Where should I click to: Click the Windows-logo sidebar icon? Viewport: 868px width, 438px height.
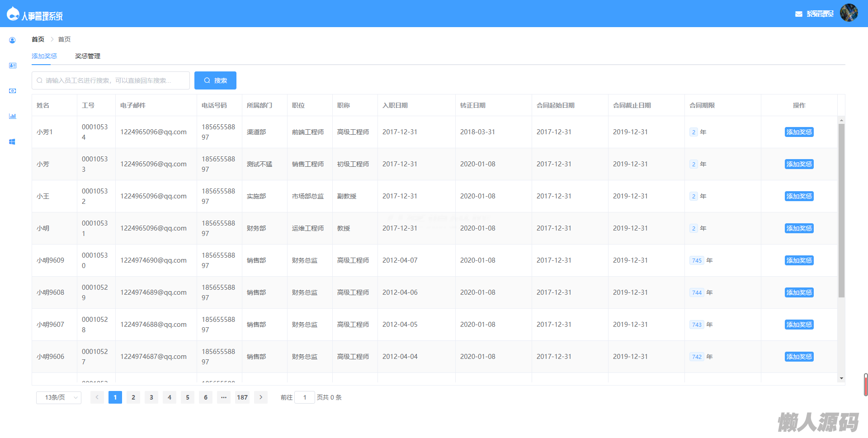[x=12, y=141]
